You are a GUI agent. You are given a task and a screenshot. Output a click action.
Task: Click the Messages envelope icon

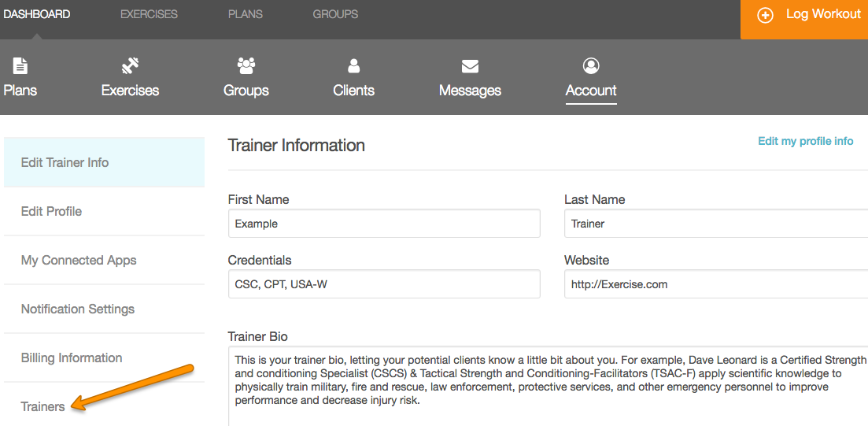pos(470,66)
